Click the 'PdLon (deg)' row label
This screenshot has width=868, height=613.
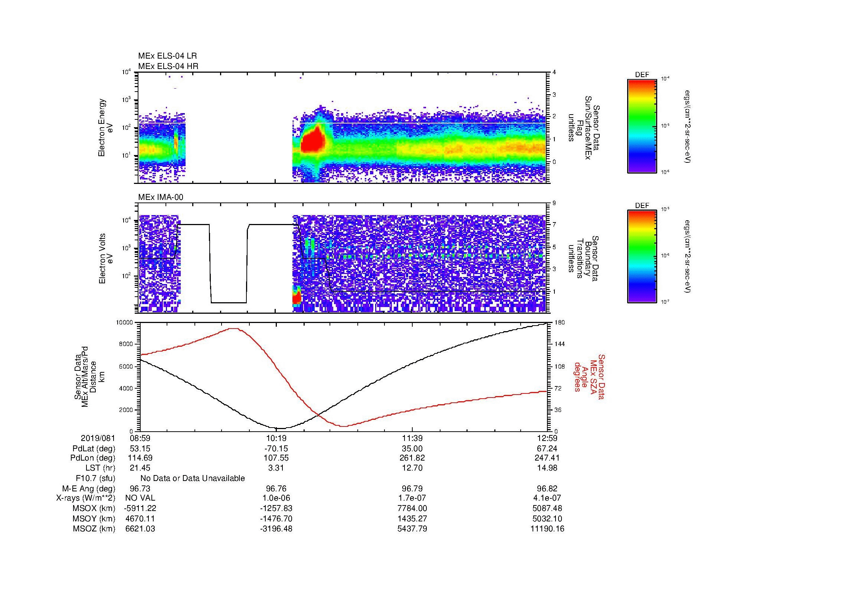pyautogui.click(x=94, y=458)
